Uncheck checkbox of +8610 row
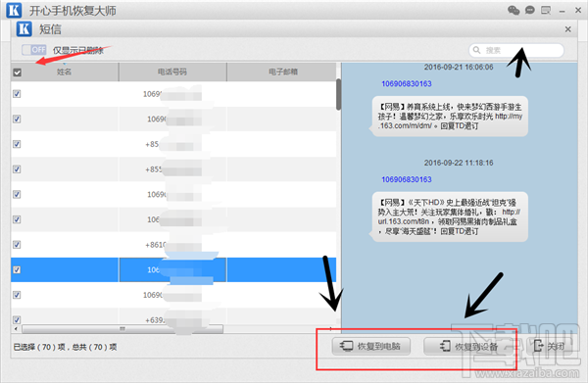The height and width of the screenshot is (383, 588). [x=17, y=245]
